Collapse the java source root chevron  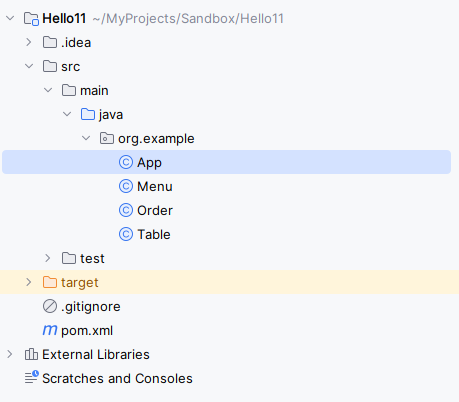pyautogui.click(x=67, y=114)
